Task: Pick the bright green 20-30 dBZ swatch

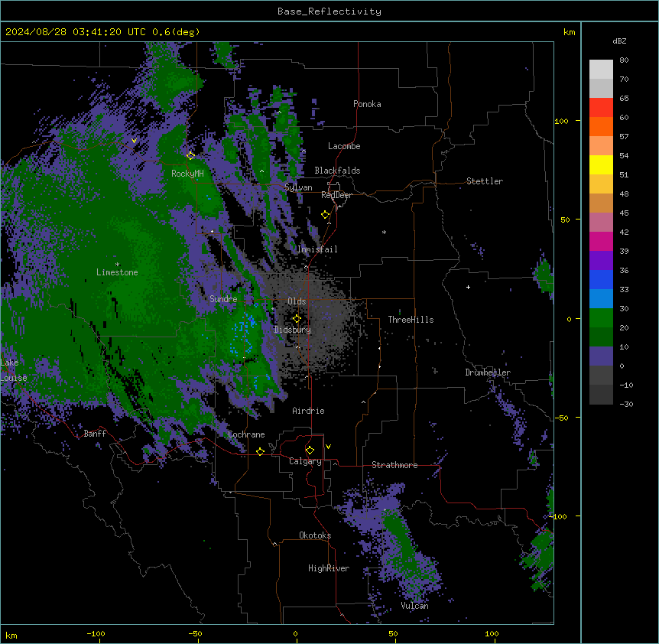Action: [601, 318]
